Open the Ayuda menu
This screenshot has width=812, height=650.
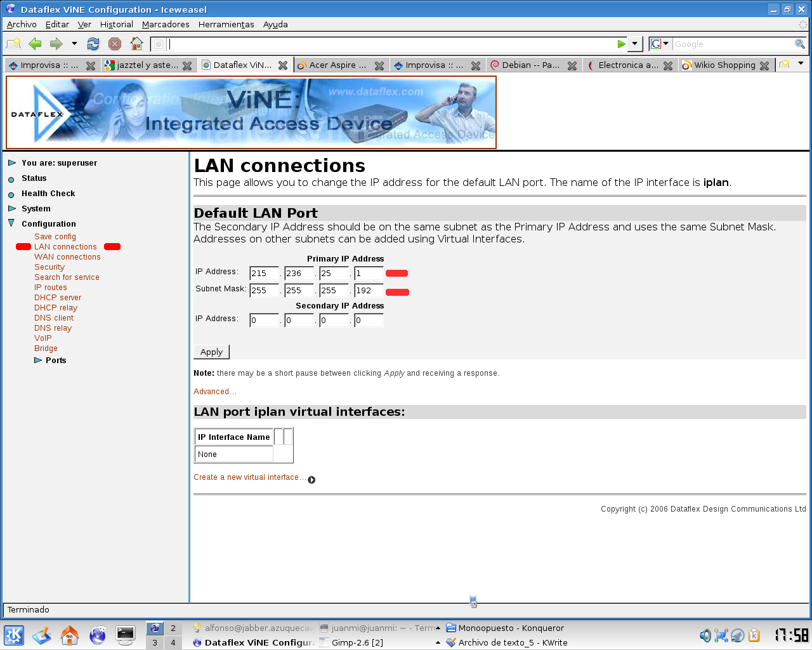click(x=275, y=24)
